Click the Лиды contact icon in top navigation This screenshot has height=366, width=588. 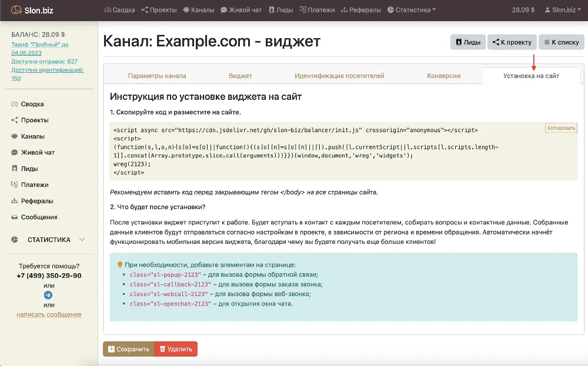pyautogui.click(x=272, y=10)
